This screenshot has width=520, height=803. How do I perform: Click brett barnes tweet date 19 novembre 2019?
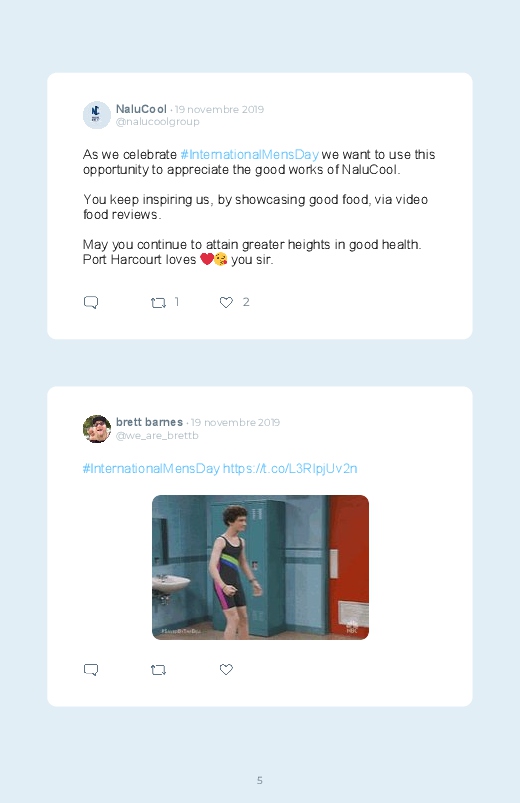pos(235,422)
